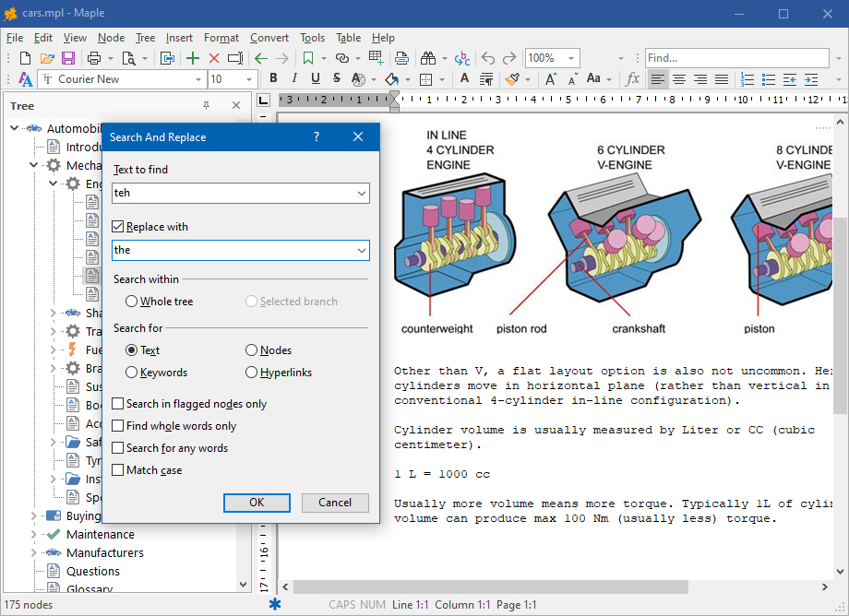
Task: Click the dialog help question mark
Action: 317,136
